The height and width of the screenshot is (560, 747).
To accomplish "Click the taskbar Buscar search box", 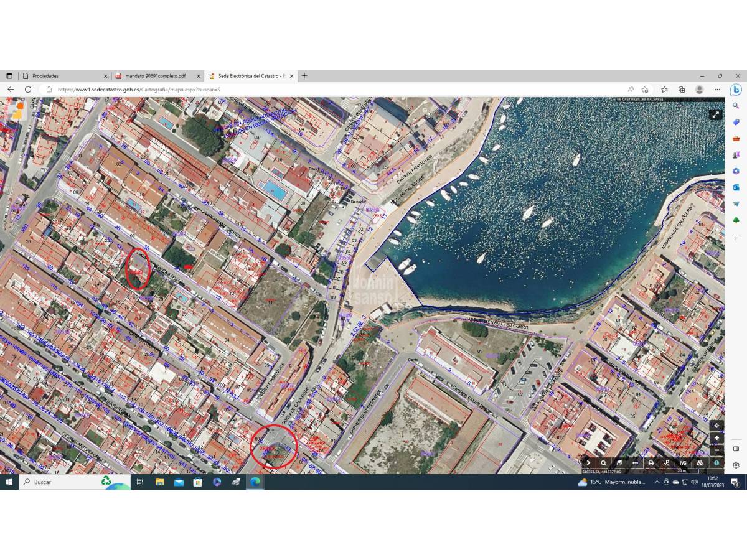I will tap(75, 482).
